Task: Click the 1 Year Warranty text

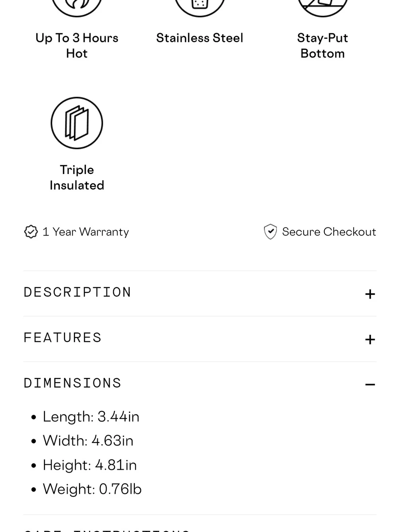Action: (85, 232)
